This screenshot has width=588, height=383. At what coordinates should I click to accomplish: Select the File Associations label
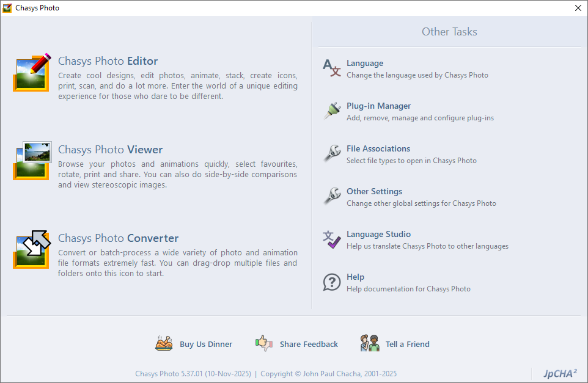[x=378, y=148]
